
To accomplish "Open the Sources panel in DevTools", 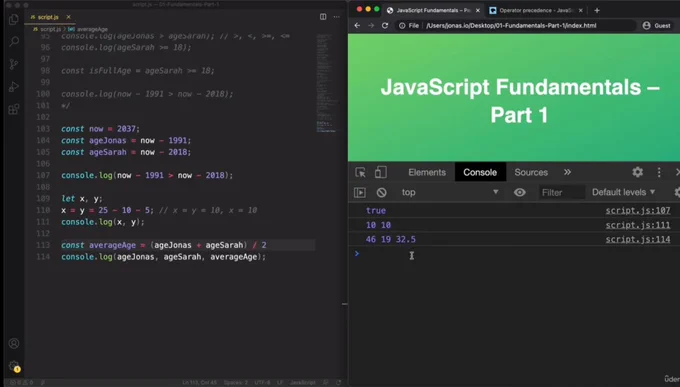I will click(x=531, y=172).
